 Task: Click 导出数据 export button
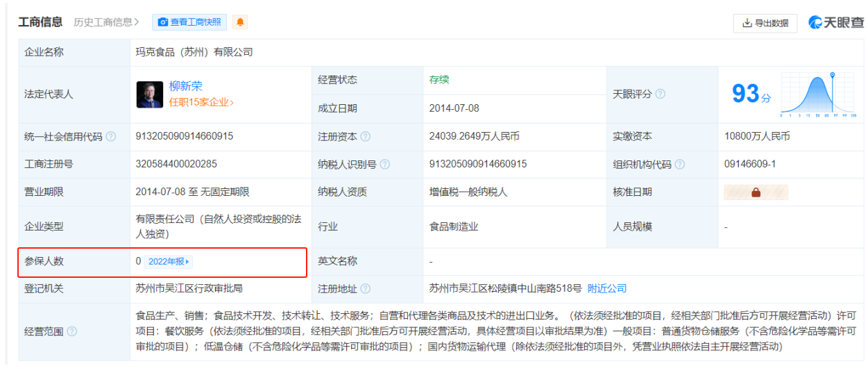coord(765,23)
